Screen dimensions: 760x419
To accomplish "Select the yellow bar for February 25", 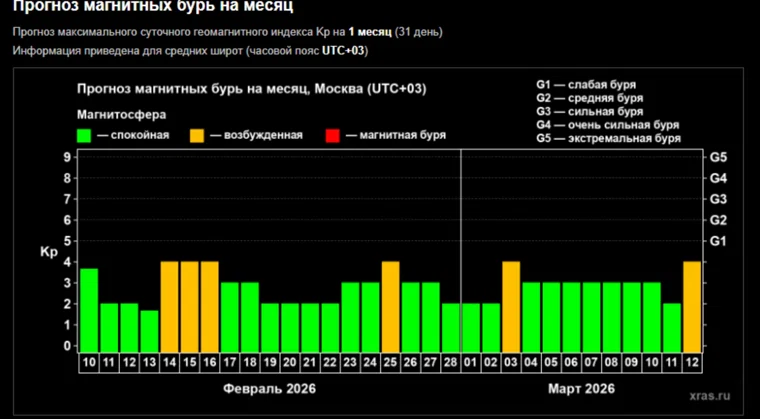I will coord(390,306).
